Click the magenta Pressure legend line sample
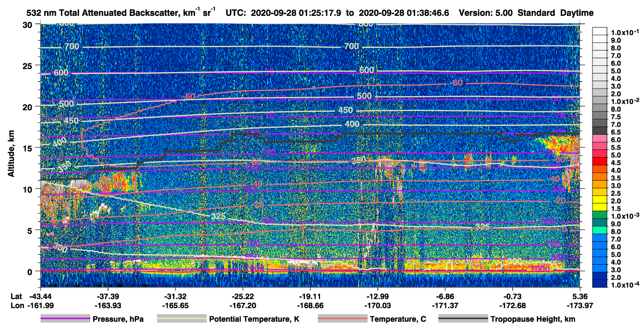 click(x=65, y=319)
